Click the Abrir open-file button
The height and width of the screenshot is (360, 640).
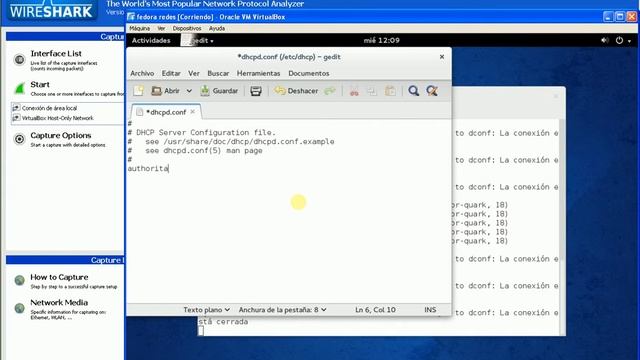(165, 91)
